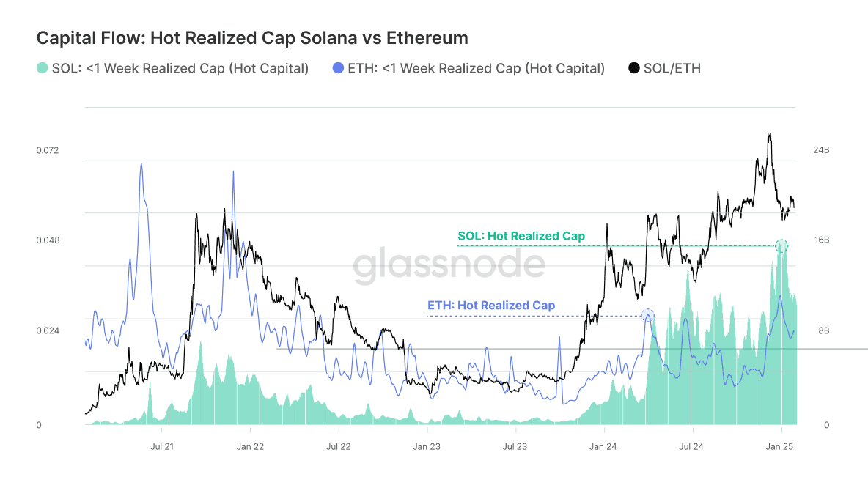Toggle the SOL/ETH legend label
This screenshot has width=868, height=488.
click(x=672, y=68)
